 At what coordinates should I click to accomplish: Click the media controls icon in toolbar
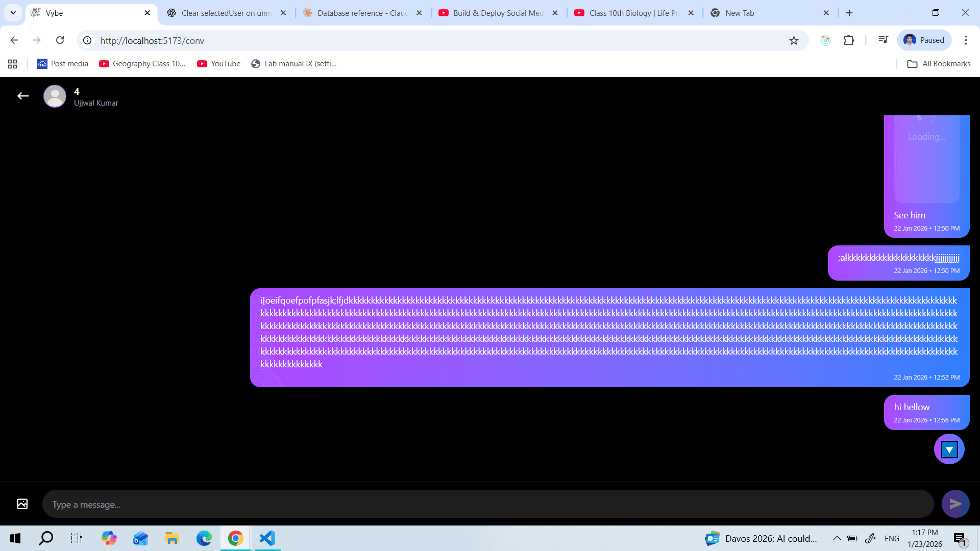[x=883, y=40]
